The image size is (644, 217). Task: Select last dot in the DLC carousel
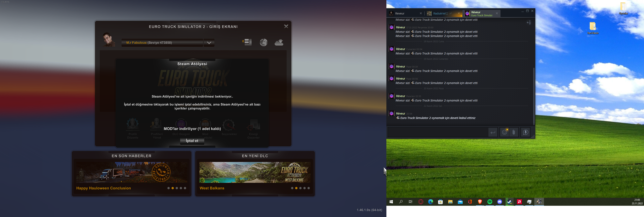(x=309, y=188)
